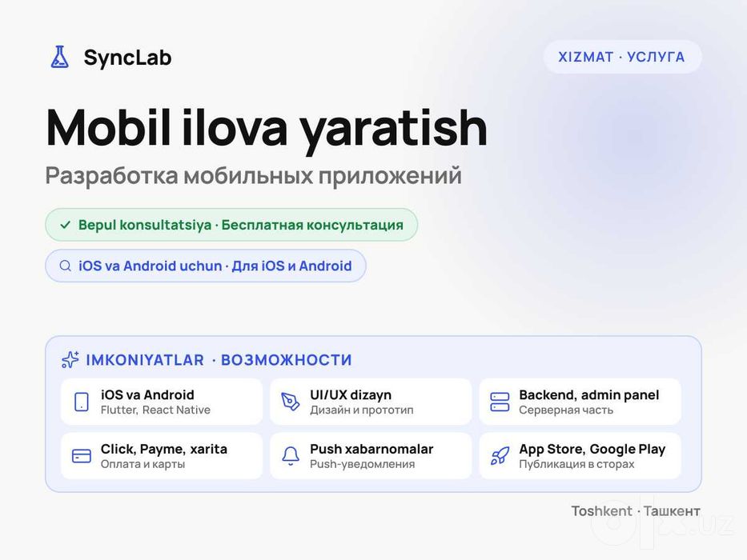The image size is (747, 560).
Task: Click the IMKONIYATLAR · ВОЗМОЖНОСТИ heading
Action: click(x=219, y=360)
